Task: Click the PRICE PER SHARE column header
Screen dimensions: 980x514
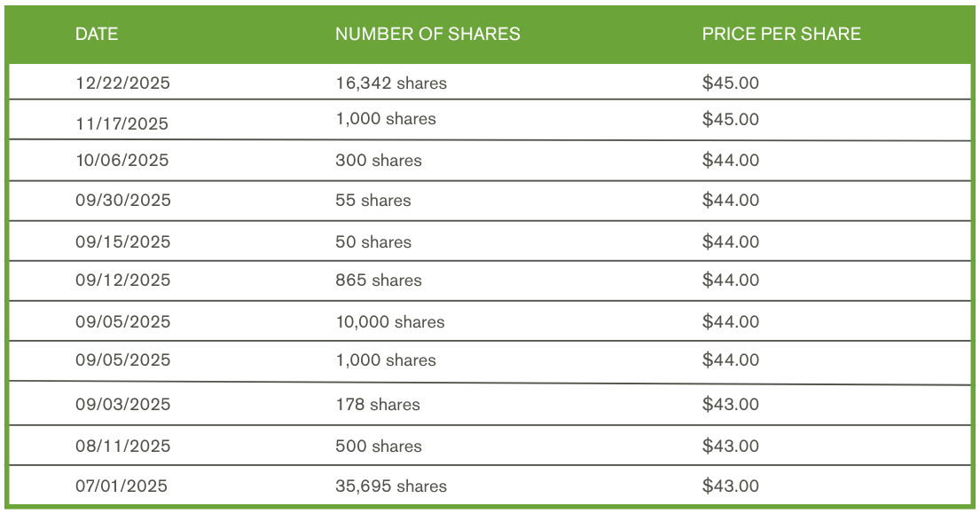Action: 781,35
